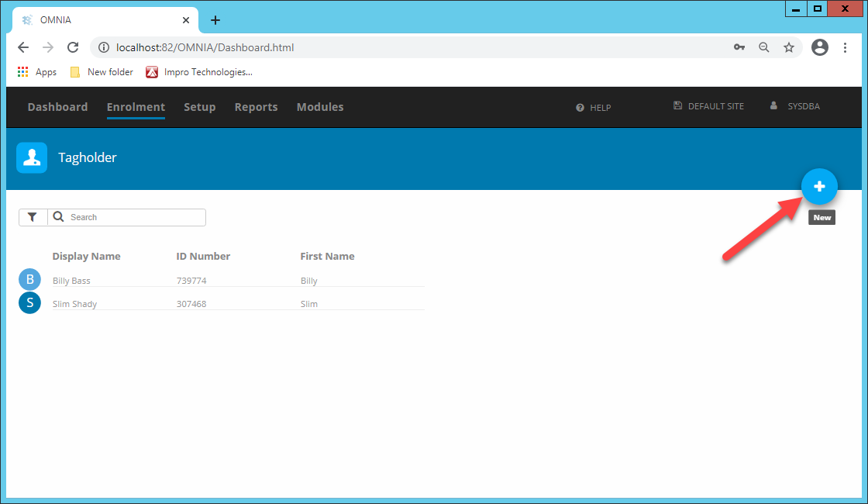The width and height of the screenshot is (868, 504).
Task: Click the blue plus New tagholder button
Action: 819,187
